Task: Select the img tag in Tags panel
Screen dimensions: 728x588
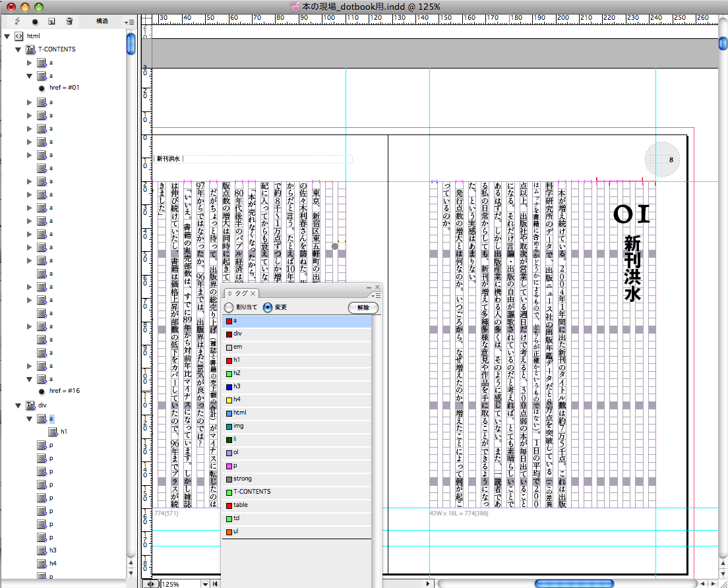Action: click(x=297, y=426)
